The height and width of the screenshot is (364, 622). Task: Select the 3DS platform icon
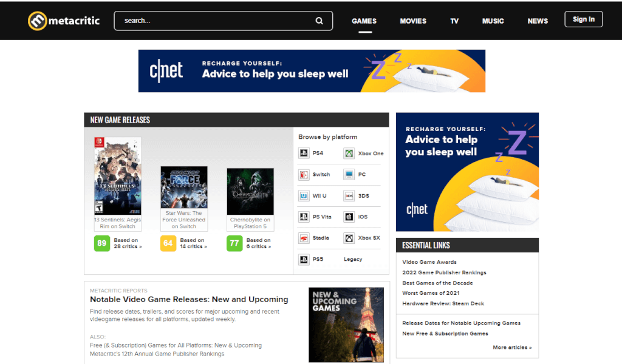click(x=349, y=196)
